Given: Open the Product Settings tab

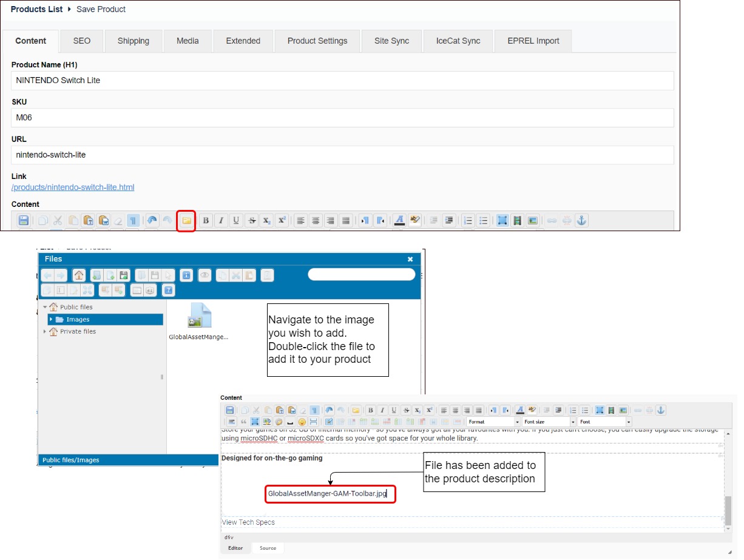Looking at the screenshot, I should pos(317,41).
